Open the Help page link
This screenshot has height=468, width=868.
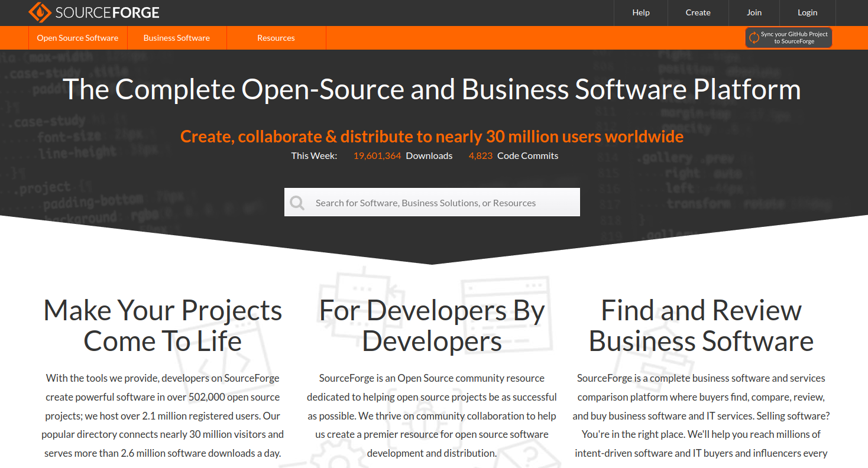pyautogui.click(x=641, y=12)
